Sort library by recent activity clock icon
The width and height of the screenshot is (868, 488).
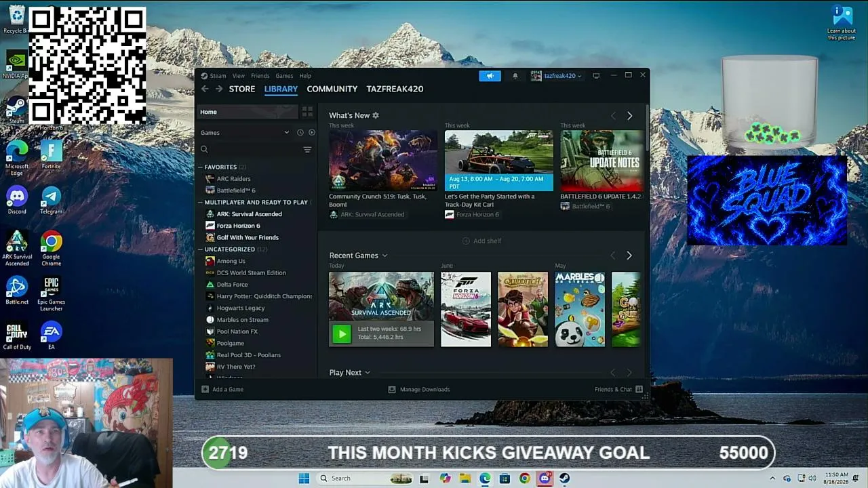click(300, 133)
